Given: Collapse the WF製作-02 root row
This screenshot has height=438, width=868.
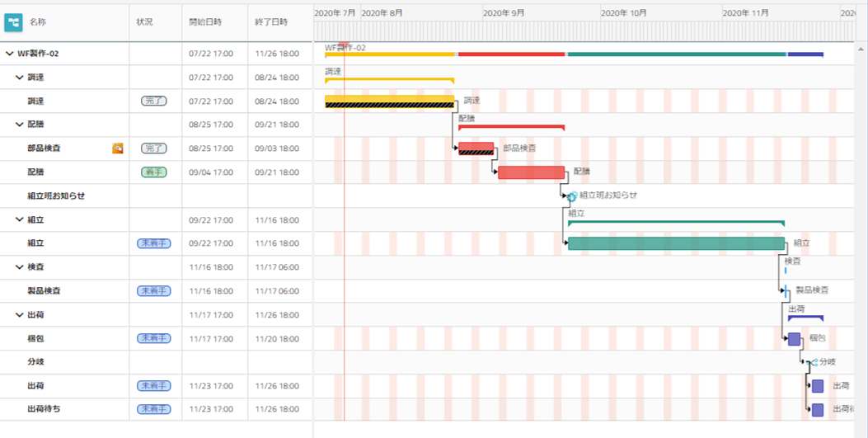Looking at the screenshot, I should (x=10, y=54).
